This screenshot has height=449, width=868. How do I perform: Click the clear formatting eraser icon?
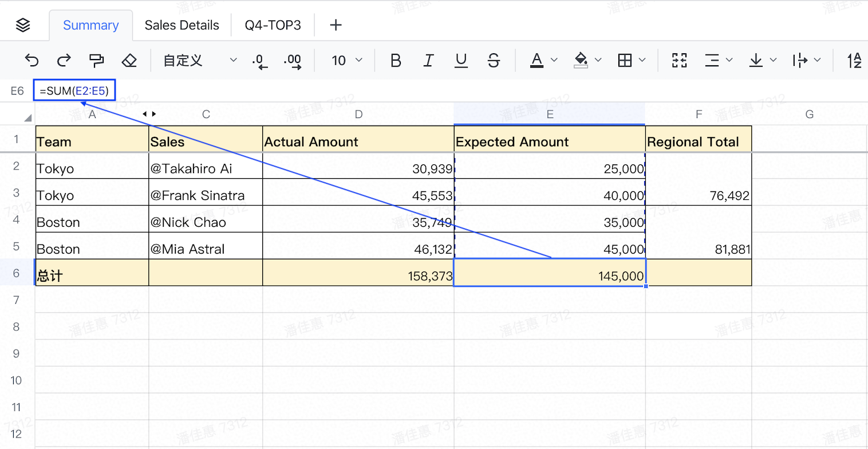(x=130, y=60)
